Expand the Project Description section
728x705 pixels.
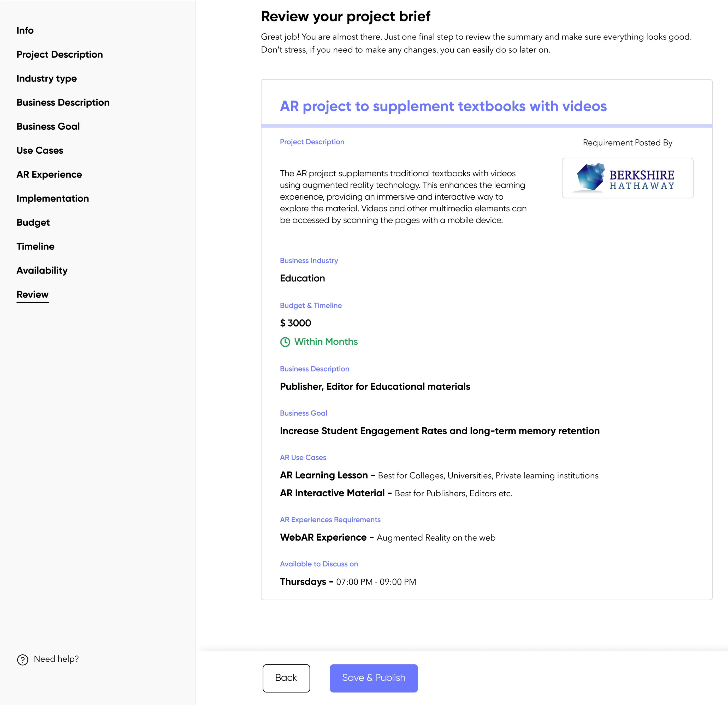coord(60,54)
